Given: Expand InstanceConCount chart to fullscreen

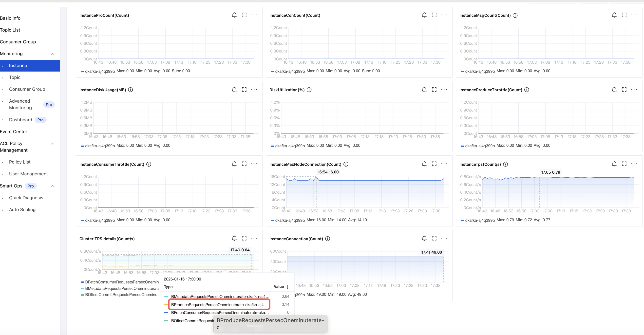Looking at the screenshot, I should tap(434, 15).
